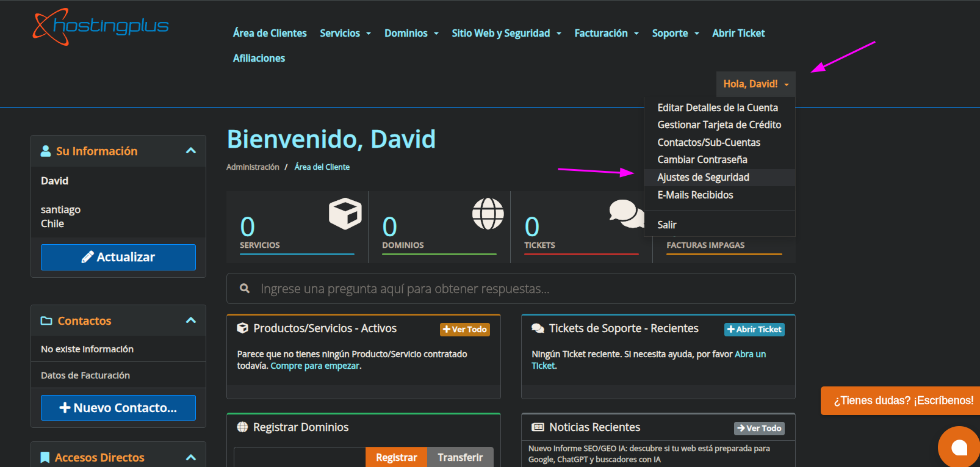Collapse the Contactos panel
The height and width of the screenshot is (467, 980).
(x=191, y=320)
